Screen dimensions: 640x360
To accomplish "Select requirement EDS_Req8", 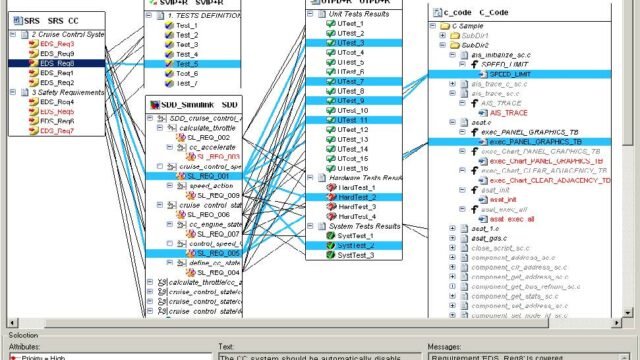I will click(57, 63).
